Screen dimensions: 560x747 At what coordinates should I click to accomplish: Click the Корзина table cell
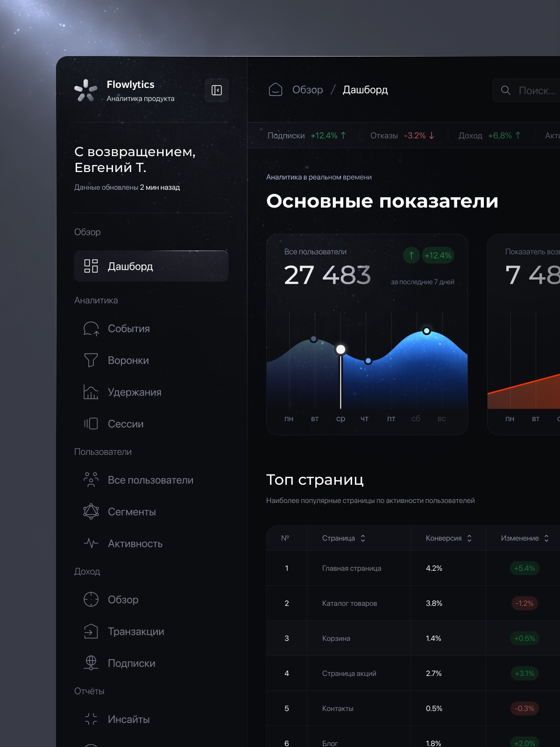359,639
